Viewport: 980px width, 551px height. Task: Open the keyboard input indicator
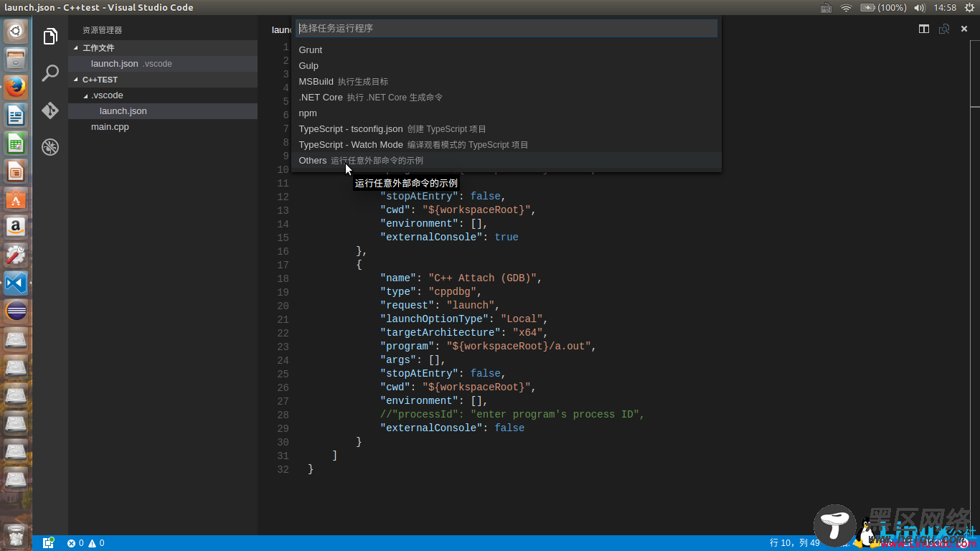pos(826,8)
